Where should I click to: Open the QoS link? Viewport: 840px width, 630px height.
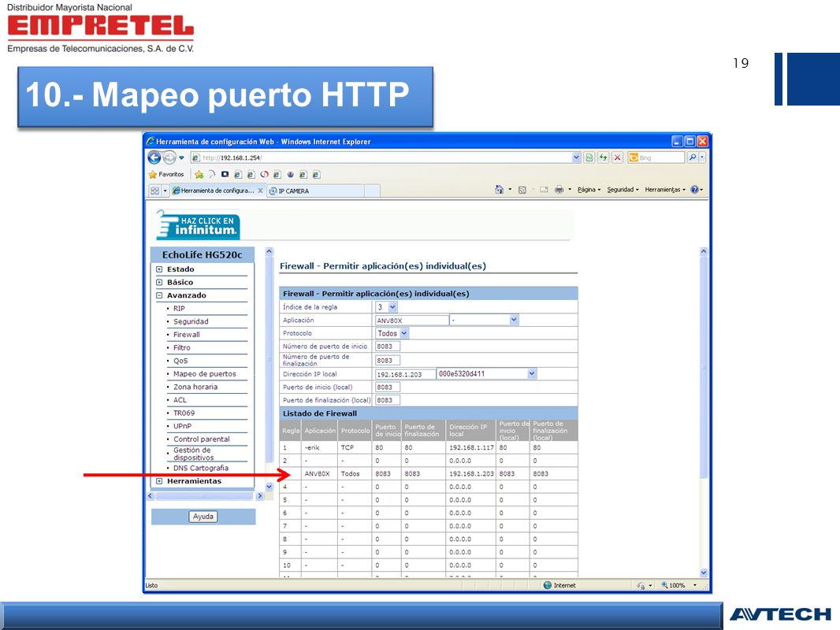(180, 361)
